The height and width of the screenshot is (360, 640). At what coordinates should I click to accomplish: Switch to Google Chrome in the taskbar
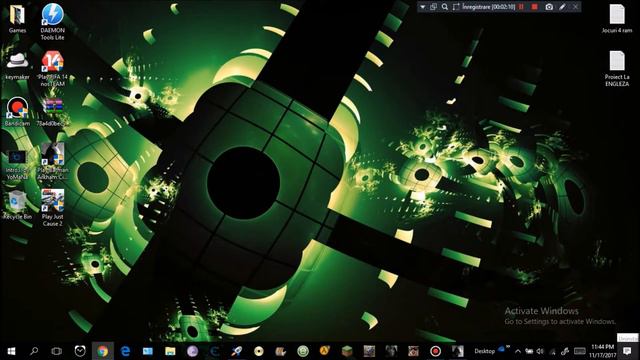pos(102,351)
